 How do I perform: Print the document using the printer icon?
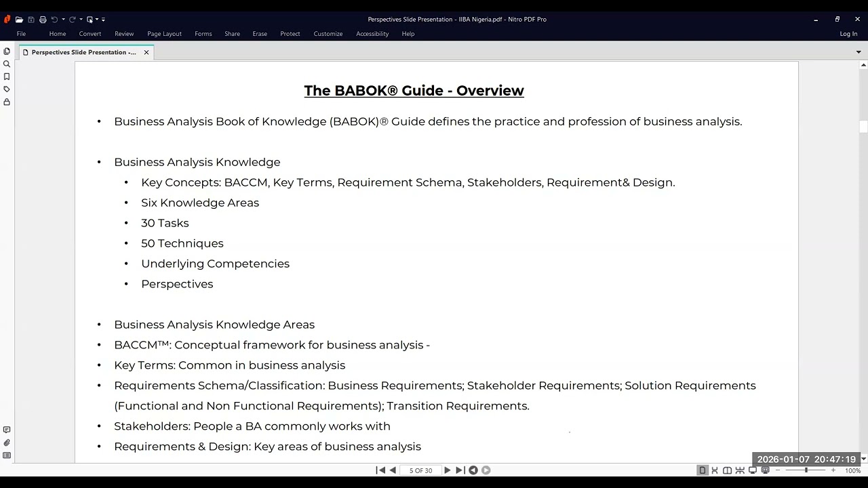[43, 20]
